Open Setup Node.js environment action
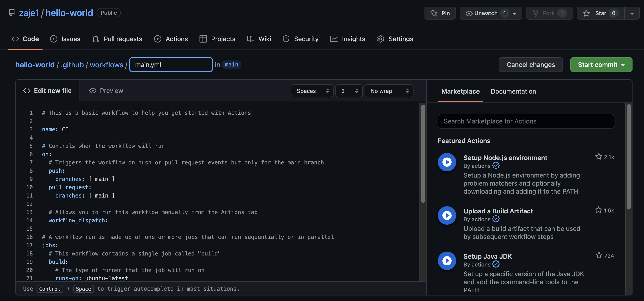Viewport: 644px width, 301px height. (505, 158)
